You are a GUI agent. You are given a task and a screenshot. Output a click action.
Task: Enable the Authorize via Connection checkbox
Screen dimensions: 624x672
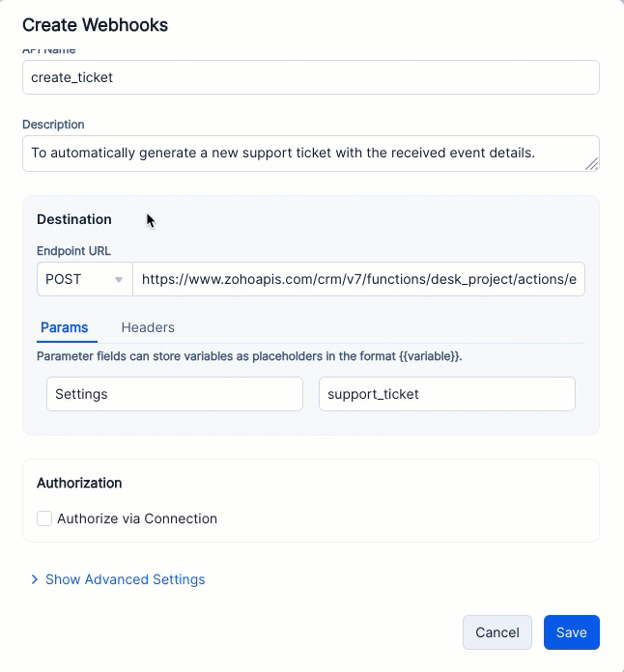pyautogui.click(x=44, y=518)
